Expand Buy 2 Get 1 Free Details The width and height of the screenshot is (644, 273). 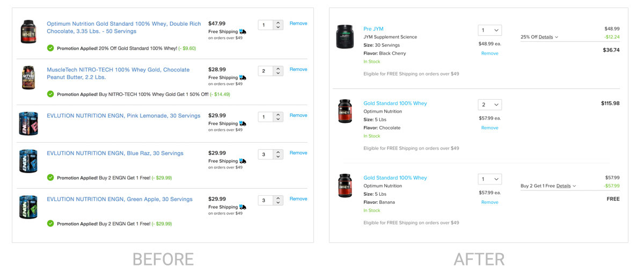566,186
